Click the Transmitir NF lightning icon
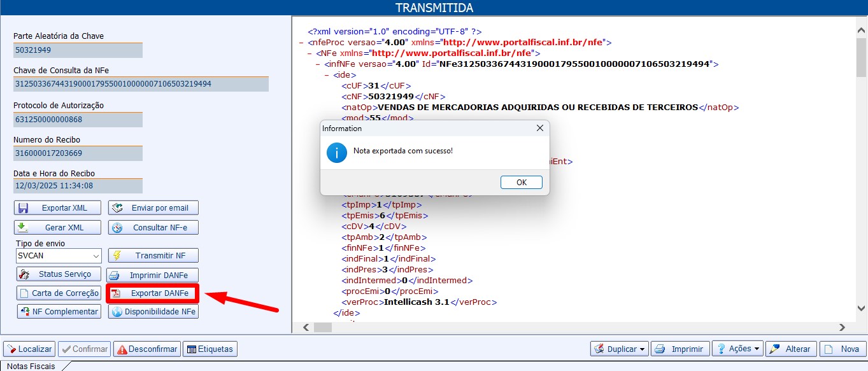Viewport: 868px width, 371px height. point(117,256)
